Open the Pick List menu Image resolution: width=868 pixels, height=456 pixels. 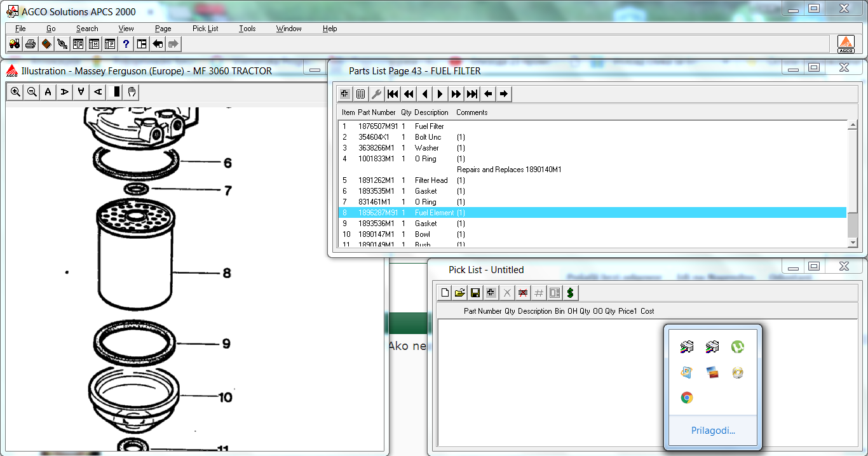pyautogui.click(x=205, y=29)
